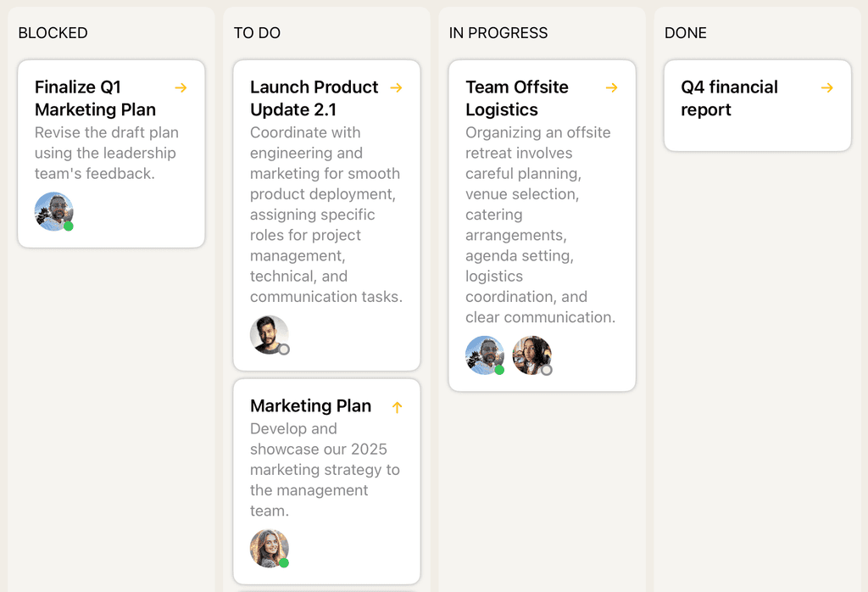The height and width of the screenshot is (592, 868).
Task: Click the bearded man avatar on Launch Product Update
Action: click(x=269, y=335)
